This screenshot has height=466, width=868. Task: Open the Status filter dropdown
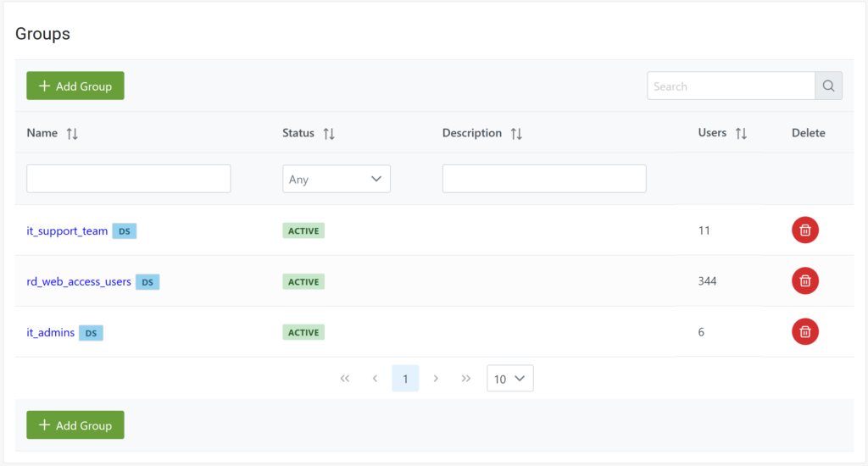click(x=336, y=179)
